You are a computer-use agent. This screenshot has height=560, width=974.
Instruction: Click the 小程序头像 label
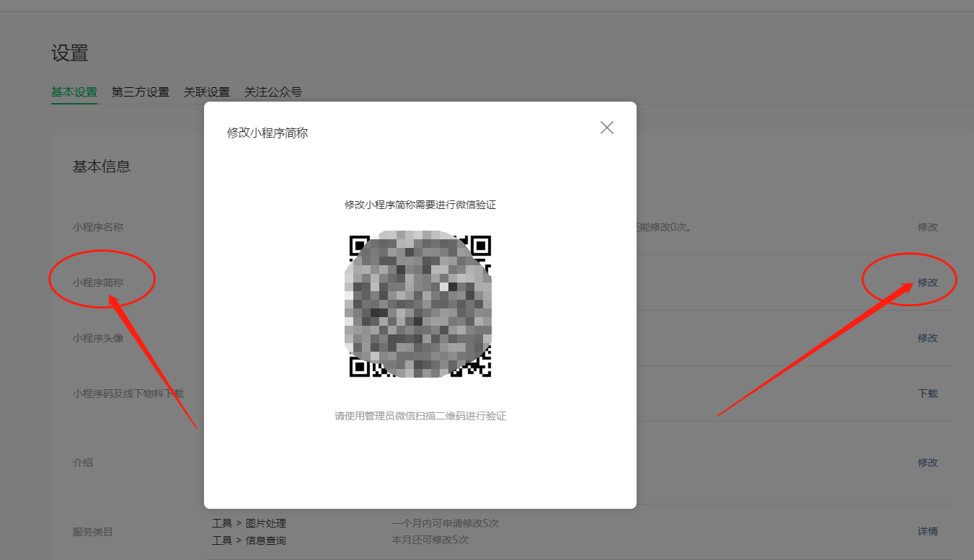[98, 338]
